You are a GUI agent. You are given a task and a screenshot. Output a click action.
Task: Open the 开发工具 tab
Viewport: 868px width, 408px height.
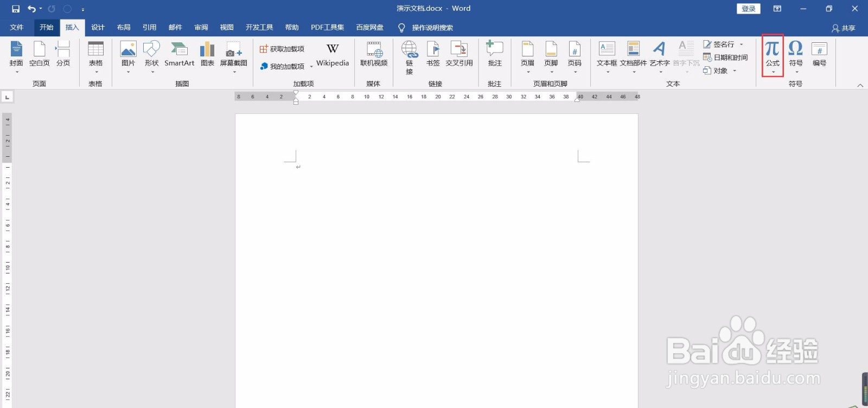259,28
